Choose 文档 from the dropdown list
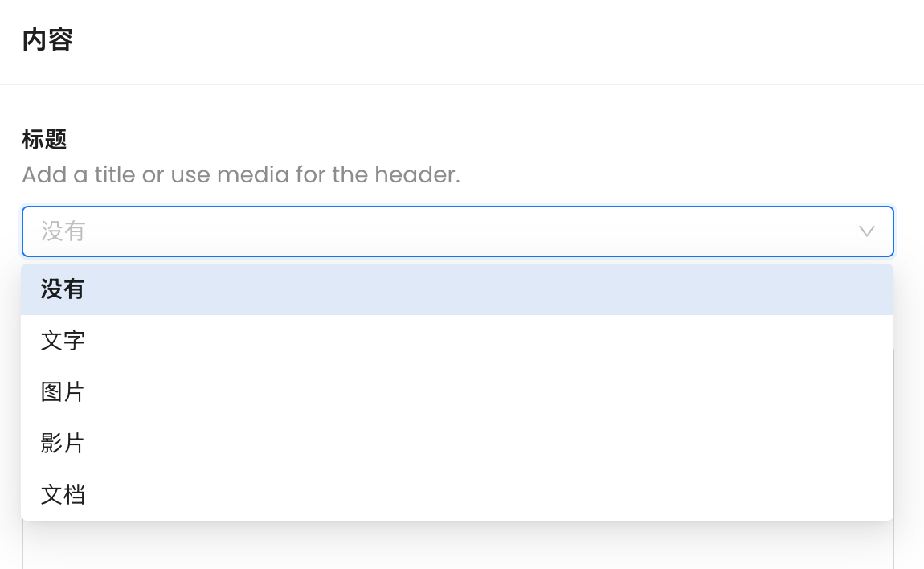 pyautogui.click(x=63, y=495)
